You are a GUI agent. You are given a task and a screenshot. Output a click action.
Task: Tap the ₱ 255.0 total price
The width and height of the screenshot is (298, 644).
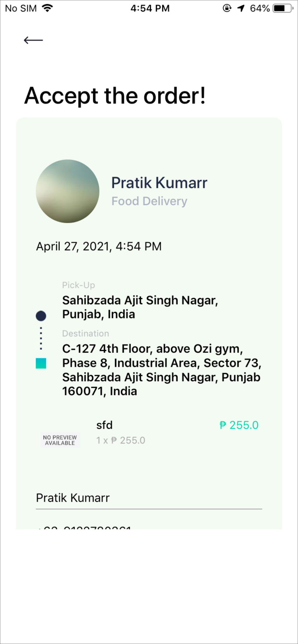point(239,425)
